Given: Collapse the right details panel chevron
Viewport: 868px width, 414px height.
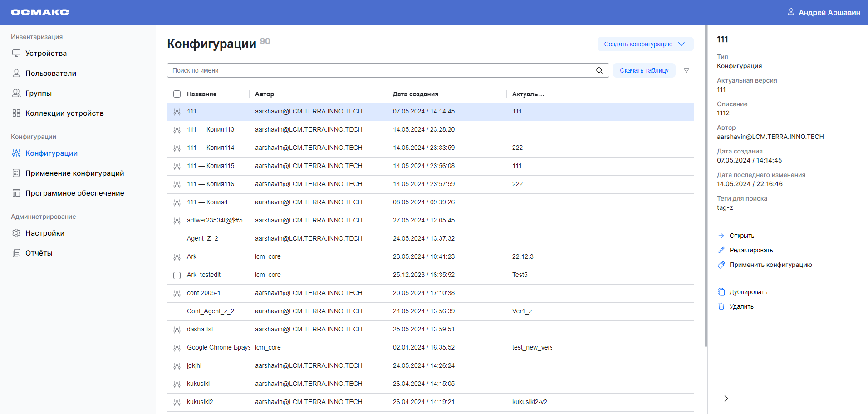Looking at the screenshot, I should 726,398.
